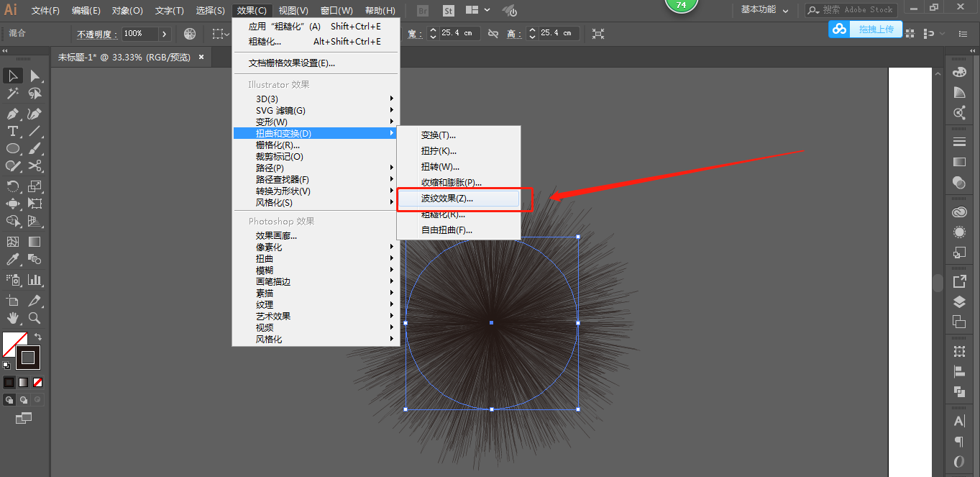Click 效果画廊... entry
The width and height of the screenshot is (980, 477).
point(316,235)
